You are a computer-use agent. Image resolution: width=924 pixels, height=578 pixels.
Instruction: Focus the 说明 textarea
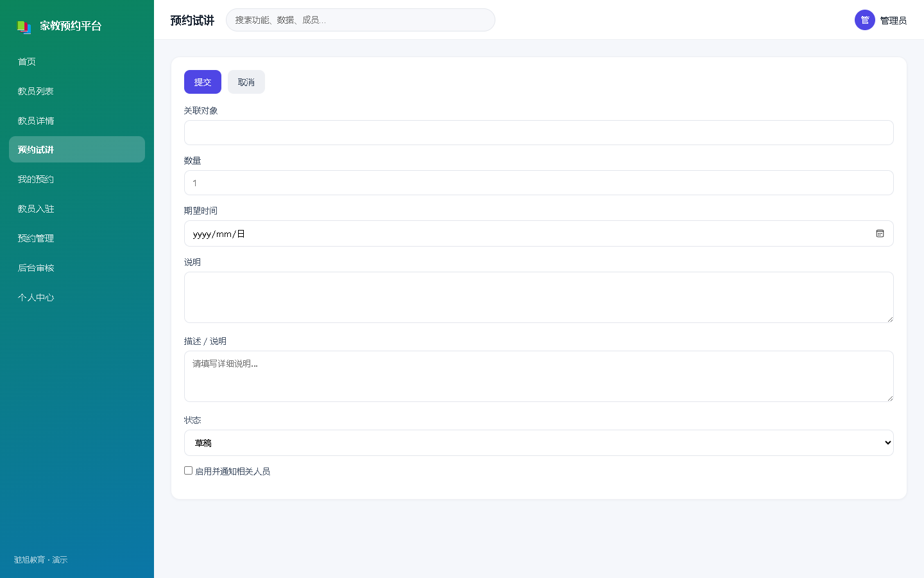point(538,297)
